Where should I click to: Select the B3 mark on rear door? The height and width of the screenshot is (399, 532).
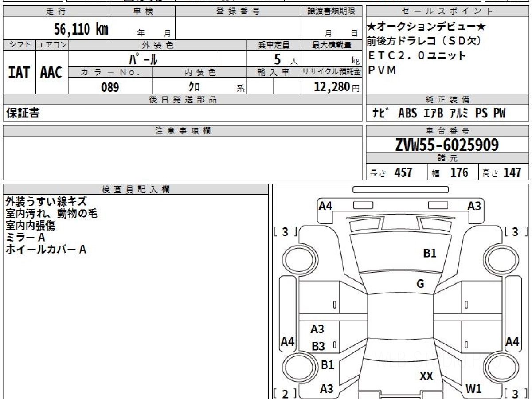(x=318, y=346)
